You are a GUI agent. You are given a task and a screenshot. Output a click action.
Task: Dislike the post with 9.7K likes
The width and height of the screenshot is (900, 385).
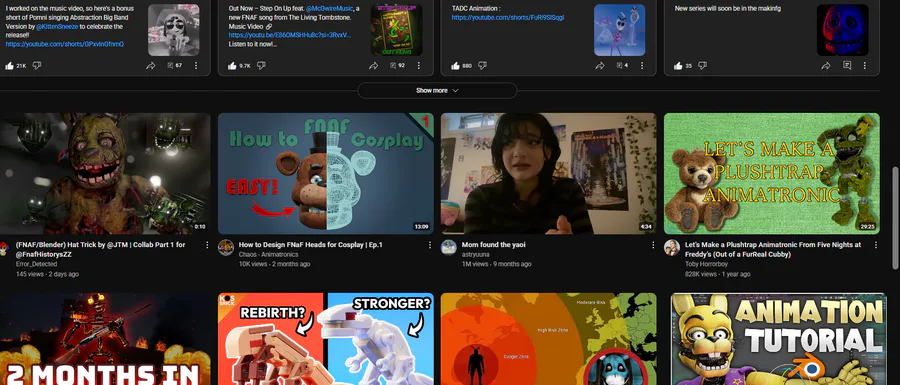point(261,66)
